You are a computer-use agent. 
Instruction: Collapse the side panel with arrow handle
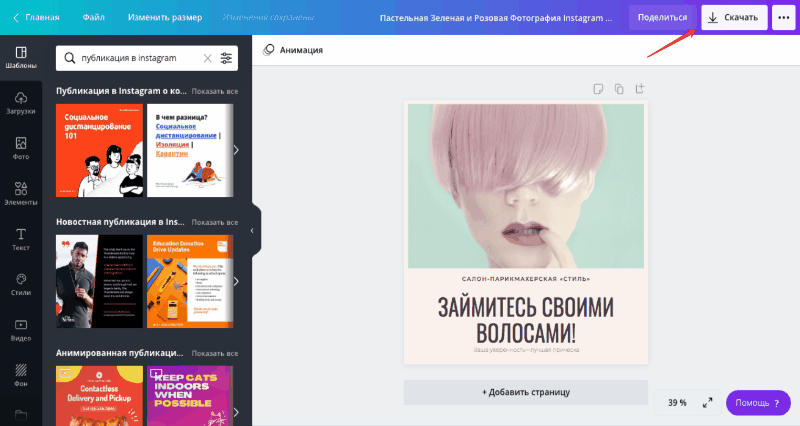point(253,231)
